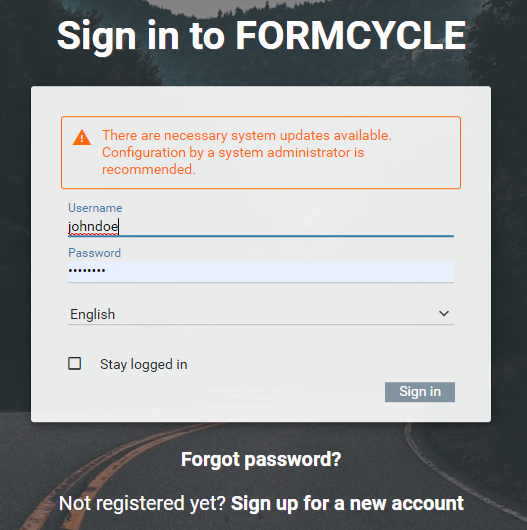Click the word recommended in the warning box
This screenshot has height=530, width=527.
(149, 169)
